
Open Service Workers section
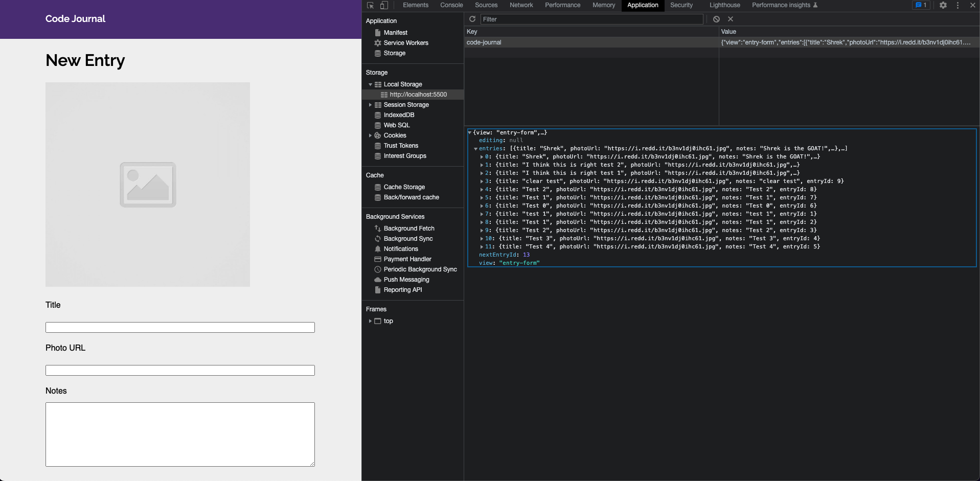click(406, 43)
